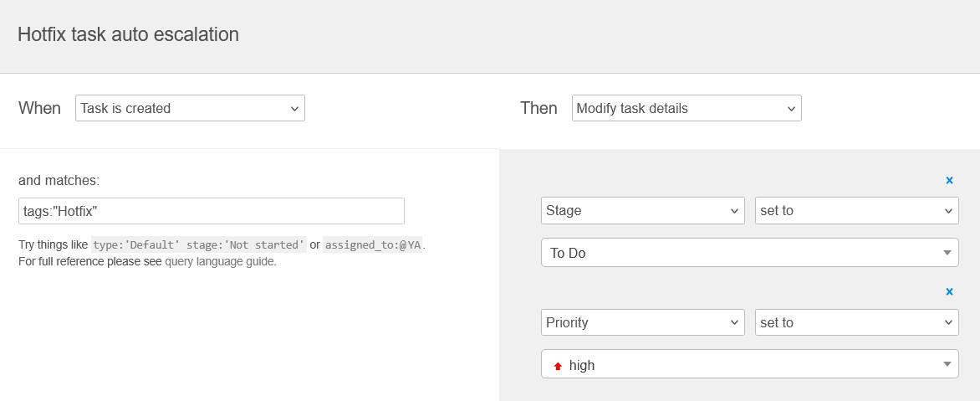Click the 'and matches:' label
The width and height of the screenshot is (980, 401).
[59, 180]
